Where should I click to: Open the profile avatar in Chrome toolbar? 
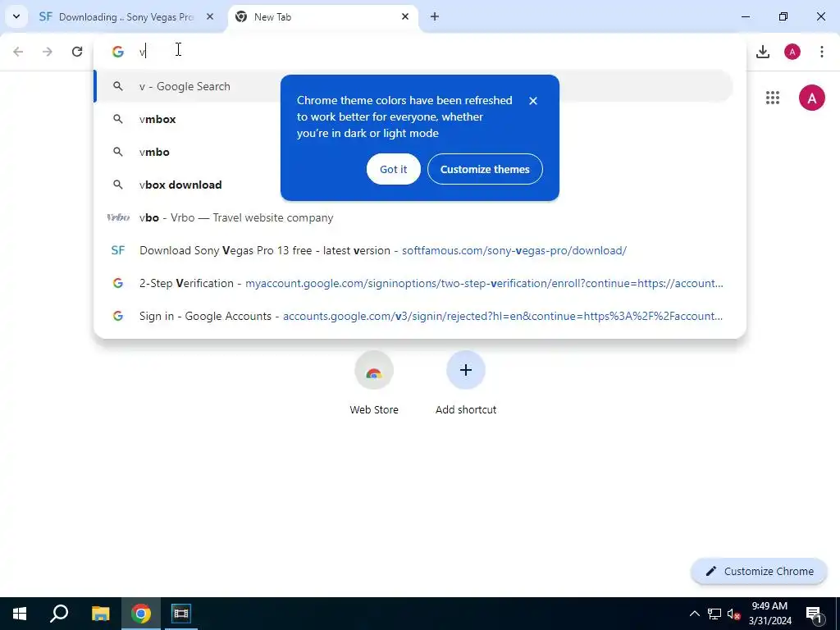click(792, 52)
